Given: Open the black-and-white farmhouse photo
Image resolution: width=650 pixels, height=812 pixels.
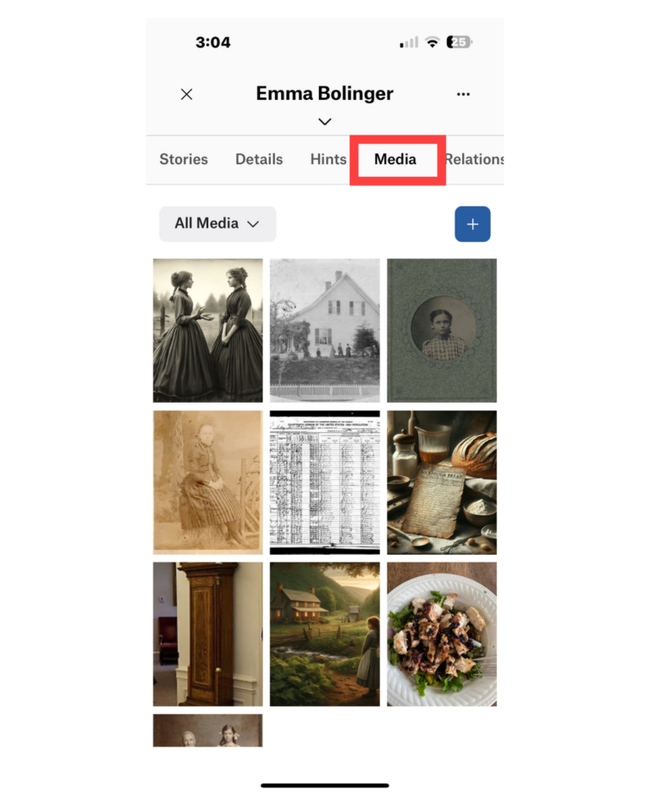Looking at the screenshot, I should [324, 331].
